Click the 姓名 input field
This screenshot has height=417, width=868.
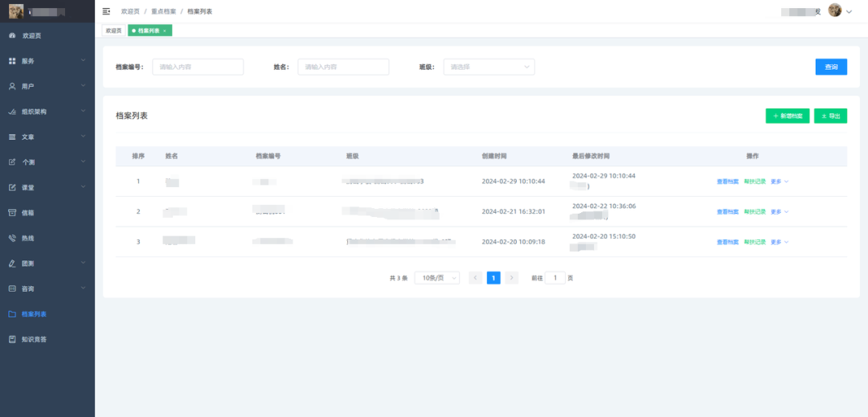(343, 67)
